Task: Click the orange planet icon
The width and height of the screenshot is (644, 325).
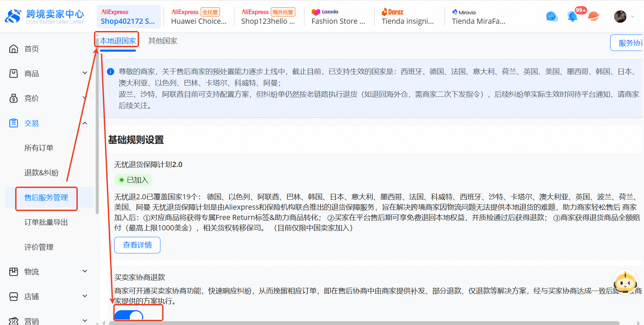Action: (593, 16)
